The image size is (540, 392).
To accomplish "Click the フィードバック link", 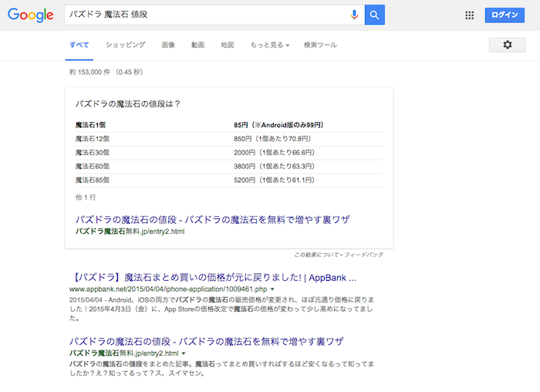I will tap(366, 255).
